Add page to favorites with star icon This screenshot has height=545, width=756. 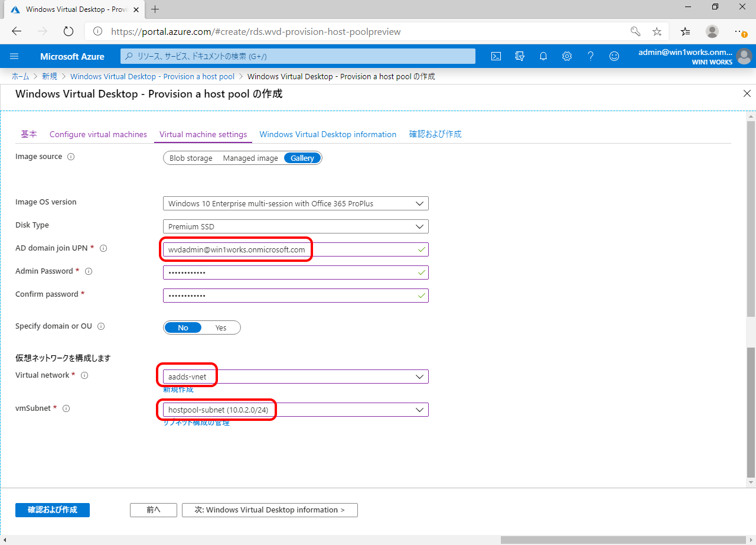click(657, 31)
